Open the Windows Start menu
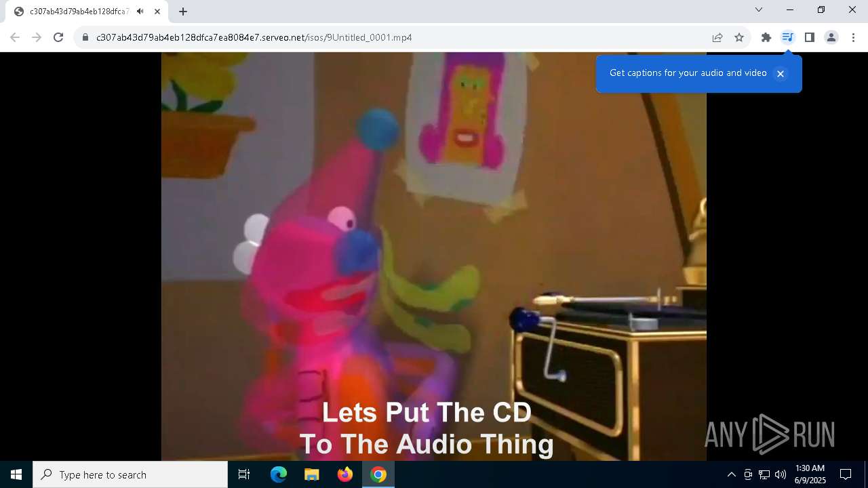 (x=16, y=474)
